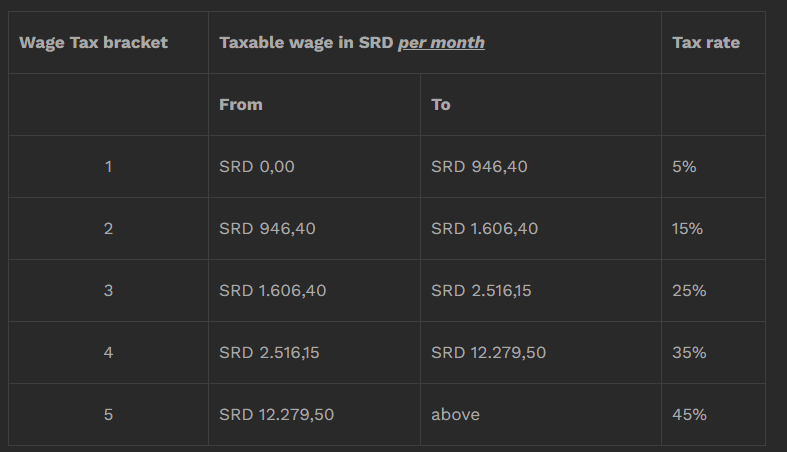Select the underlined 'per month' text
Screen dimensions: 787x452
click(x=441, y=43)
